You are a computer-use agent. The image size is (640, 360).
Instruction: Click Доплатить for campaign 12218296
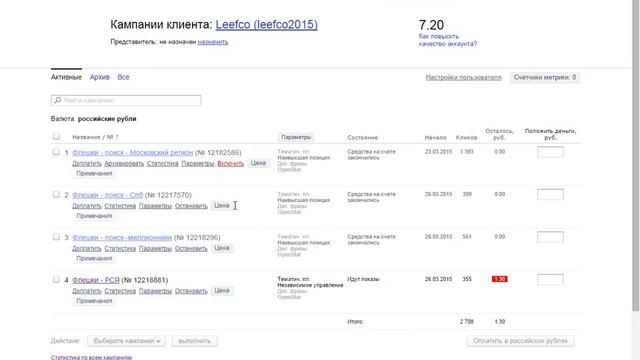87,248
